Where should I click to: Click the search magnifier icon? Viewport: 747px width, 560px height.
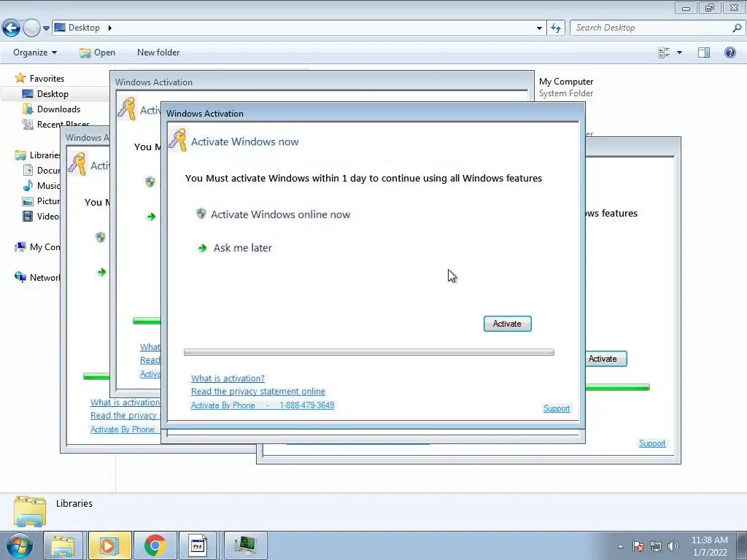point(737,28)
